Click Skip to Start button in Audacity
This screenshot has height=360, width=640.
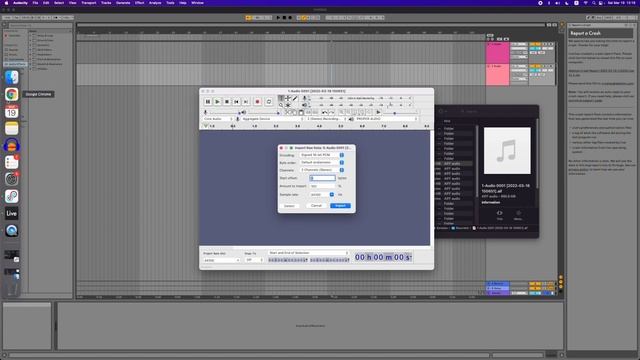(236, 102)
